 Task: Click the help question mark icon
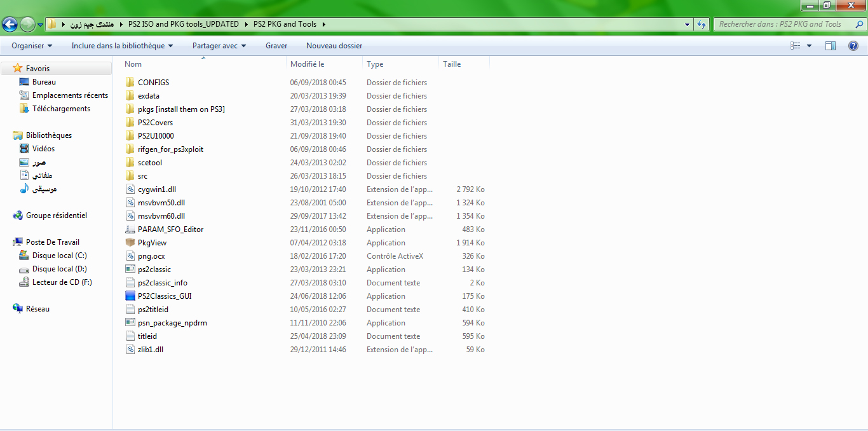pyautogui.click(x=853, y=46)
